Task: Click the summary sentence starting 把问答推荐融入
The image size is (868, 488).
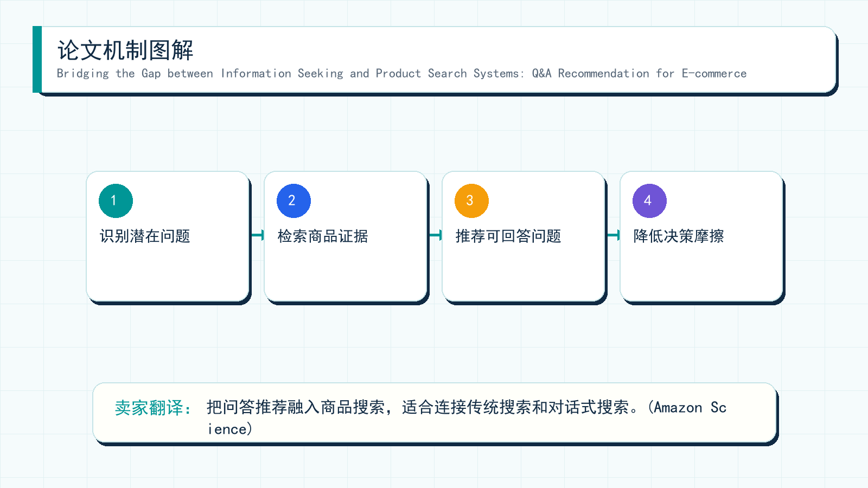Action: pos(467,418)
